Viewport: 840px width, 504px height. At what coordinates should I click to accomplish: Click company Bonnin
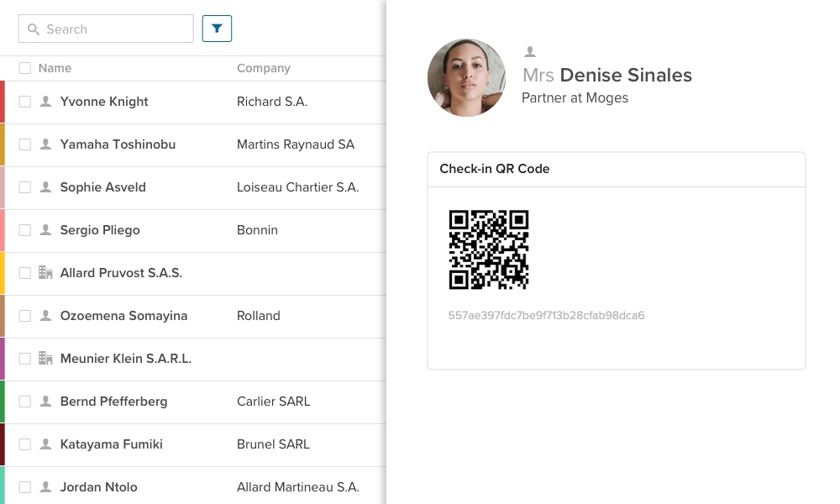(257, 230)
